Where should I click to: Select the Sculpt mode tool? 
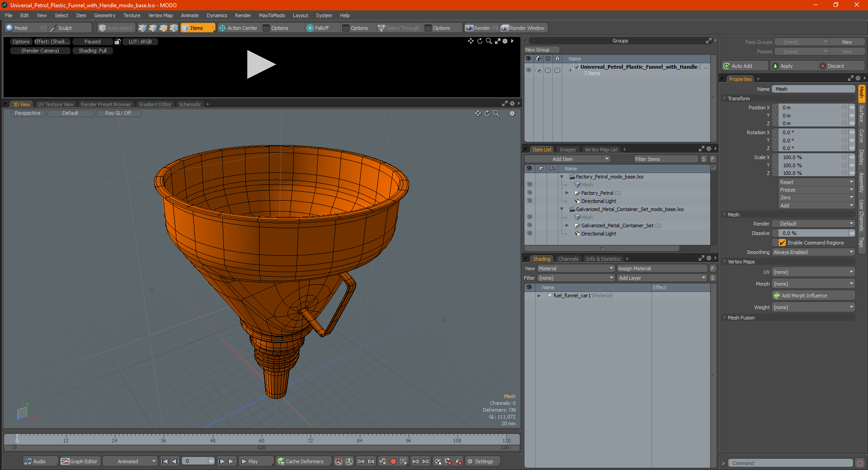click(70, 28)
